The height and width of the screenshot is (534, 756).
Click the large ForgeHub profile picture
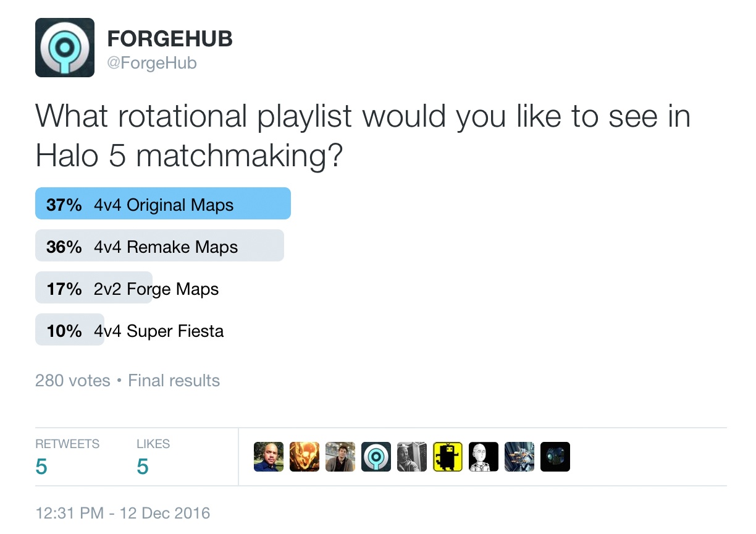65,48
